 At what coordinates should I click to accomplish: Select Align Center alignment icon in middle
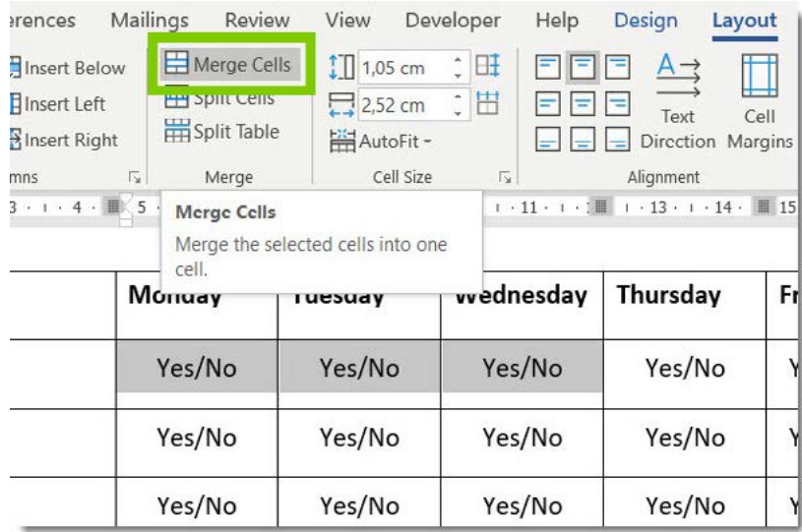[x=582, y=103]
